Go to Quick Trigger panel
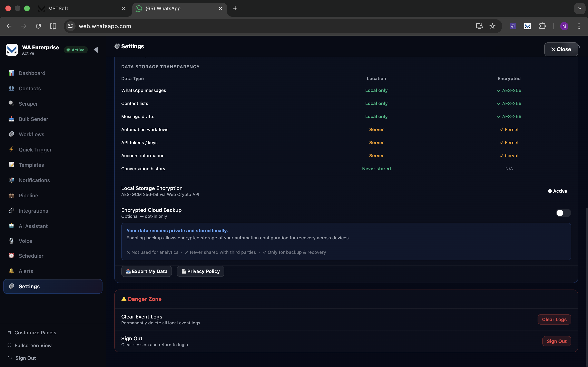Viewport: 588px width, 367px height. pos(35,149)
